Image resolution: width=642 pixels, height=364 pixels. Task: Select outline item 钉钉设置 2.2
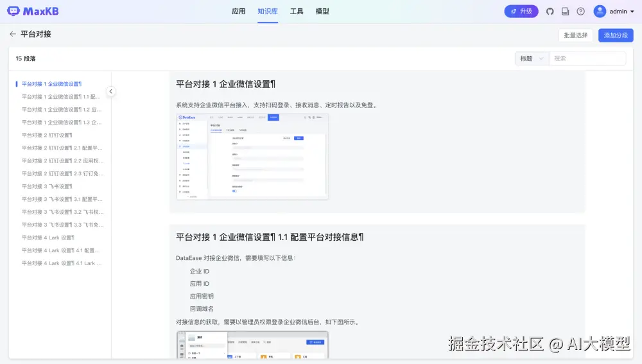tap(63, 160)
